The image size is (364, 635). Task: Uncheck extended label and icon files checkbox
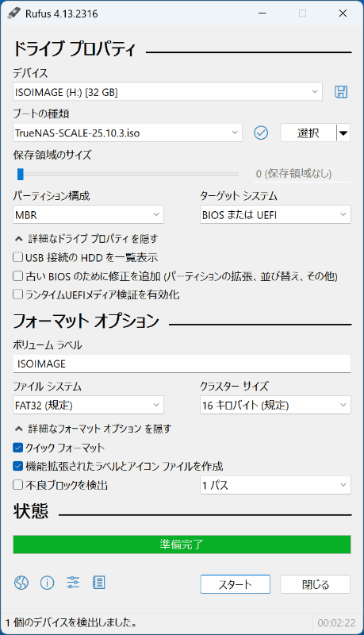click(17, 466)
